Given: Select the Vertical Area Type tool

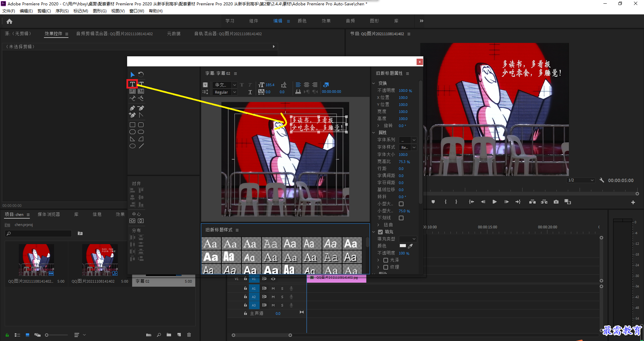Looking at the screenshot, I should [141, 91].
